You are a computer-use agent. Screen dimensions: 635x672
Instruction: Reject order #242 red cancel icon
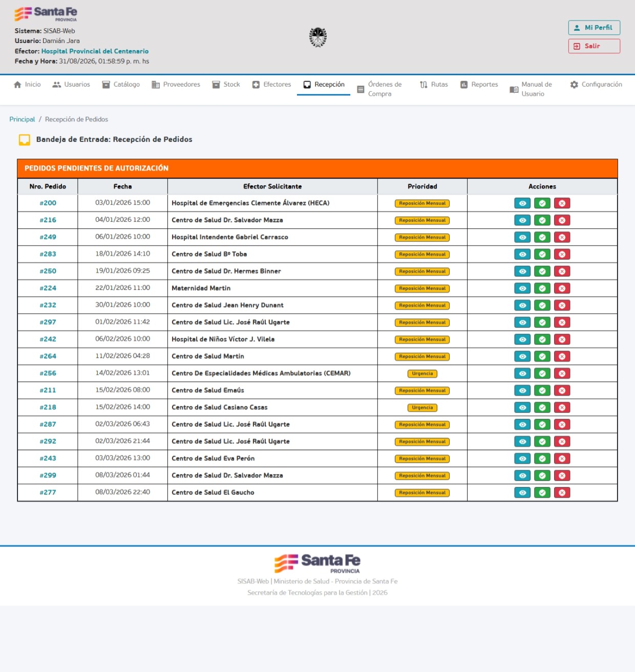point(562,339)
